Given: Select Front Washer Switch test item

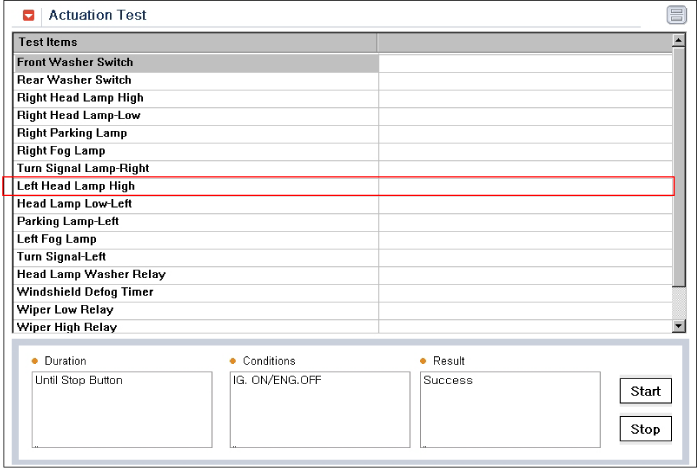Looking at the screenshot, I should 343,62.
